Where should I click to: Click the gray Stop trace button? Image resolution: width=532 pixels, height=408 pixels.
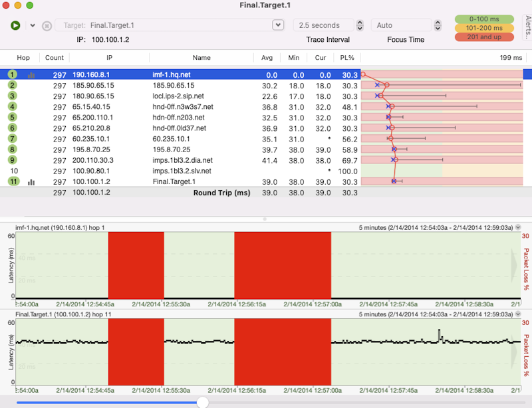(x=47, y=26)
